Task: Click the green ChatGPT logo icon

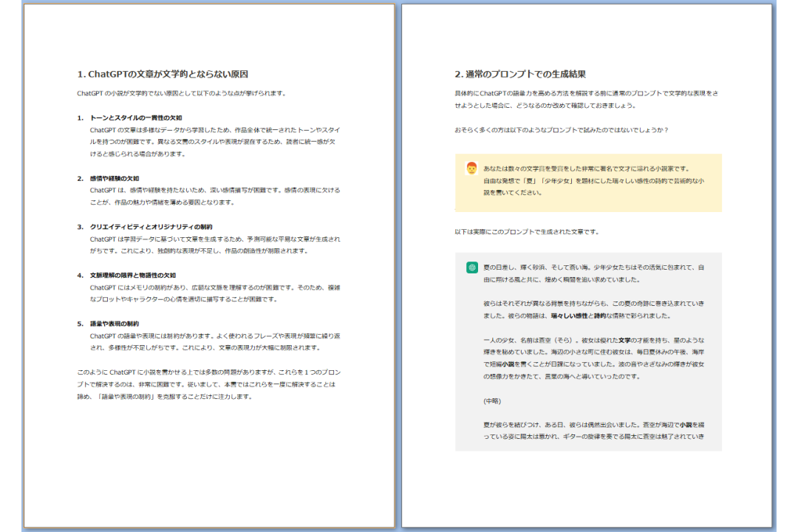Action: click(x=471, y=267)
